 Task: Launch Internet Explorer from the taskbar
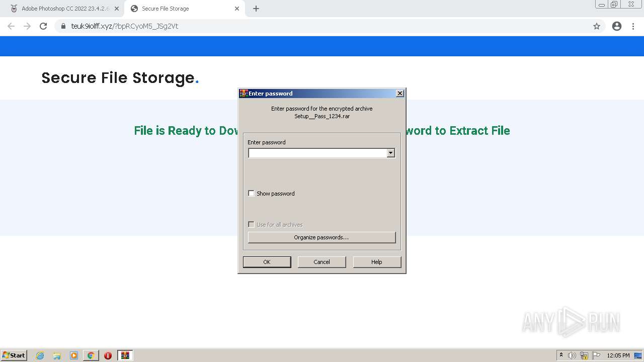click(x=40, y=355)
